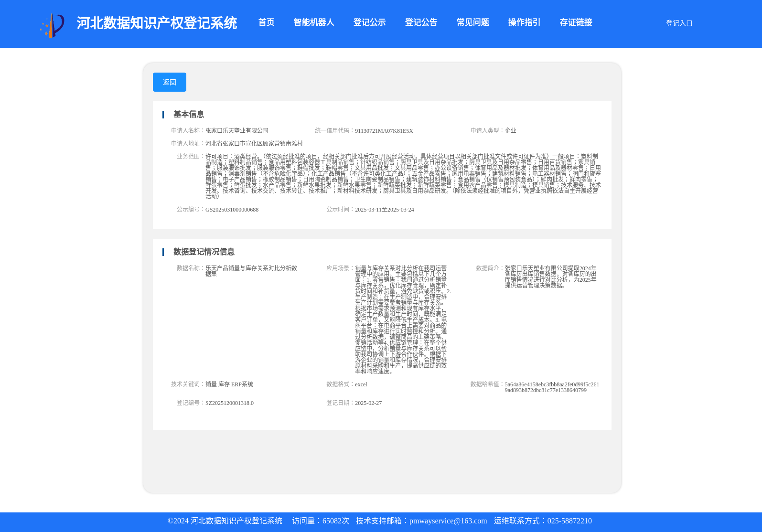Select the data hash value text
Viewport: 762px width, 532px height.
tap(552, 387)
